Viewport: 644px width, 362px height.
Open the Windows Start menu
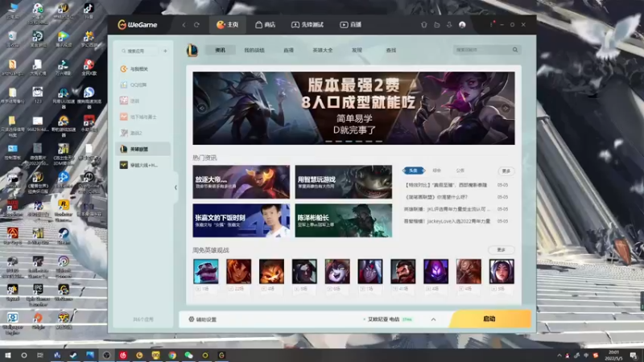[x=7, y=355]
